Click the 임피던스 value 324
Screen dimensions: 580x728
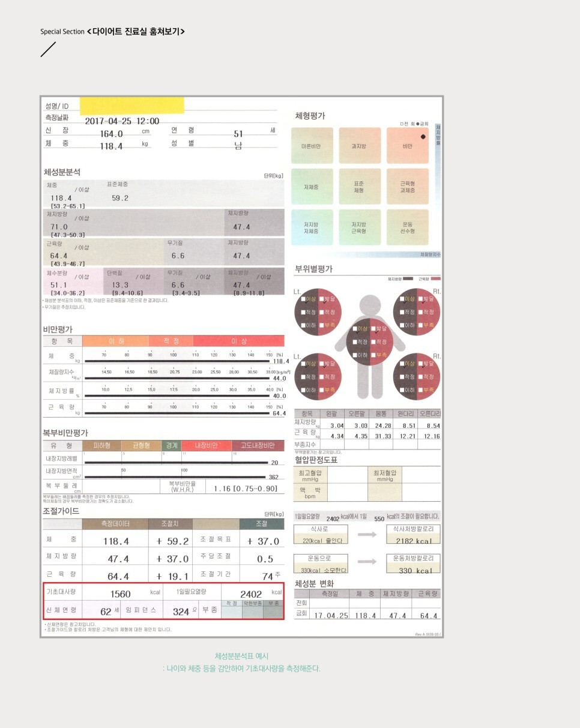pos(181,612)
